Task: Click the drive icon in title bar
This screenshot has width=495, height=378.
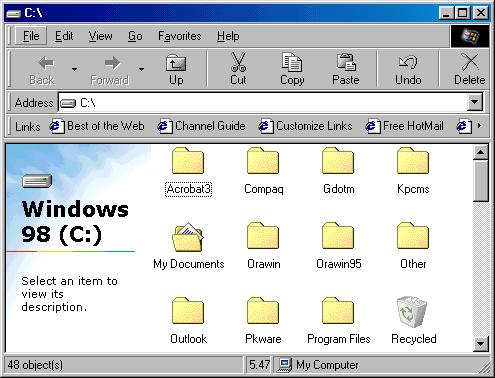Action: click(x=14, y=13)
